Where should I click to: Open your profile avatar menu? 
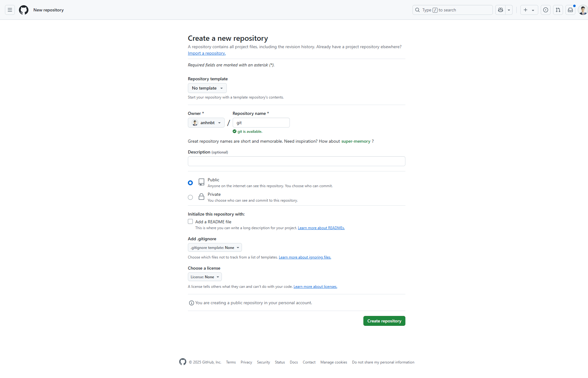pos(582,10)
